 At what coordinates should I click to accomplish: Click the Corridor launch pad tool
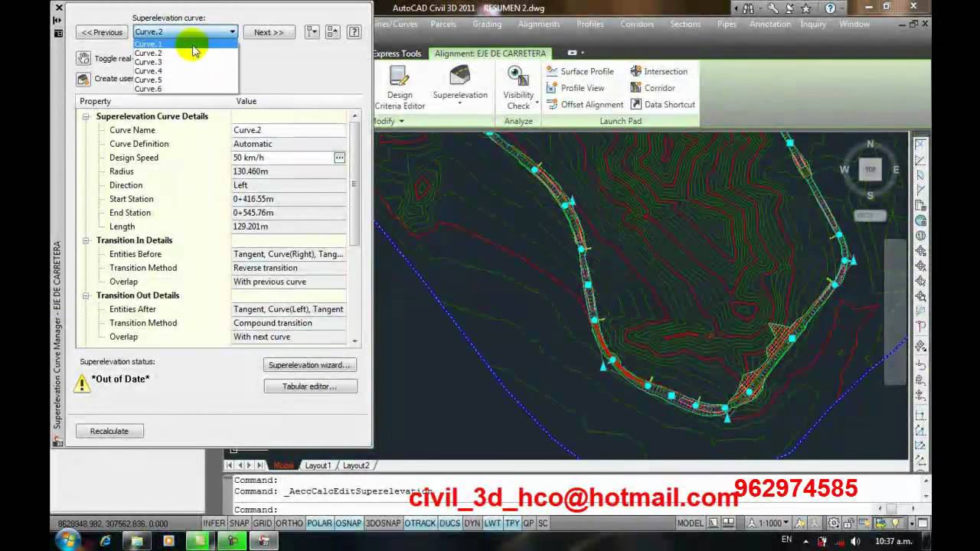652,88
